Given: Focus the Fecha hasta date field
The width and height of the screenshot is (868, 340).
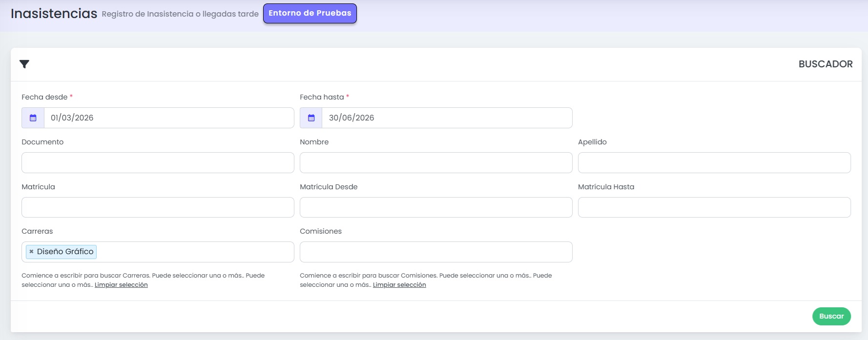Looking at the screenshot, I should point(447,118).
